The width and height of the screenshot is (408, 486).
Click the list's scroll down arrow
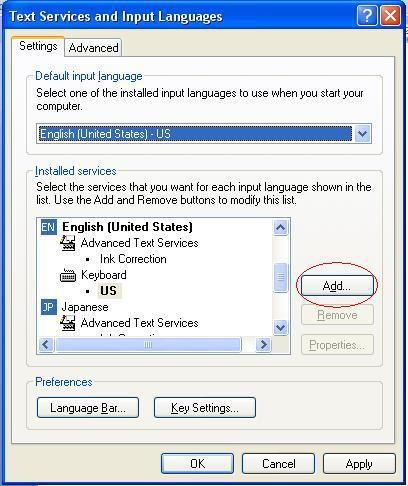coord(280,327)
